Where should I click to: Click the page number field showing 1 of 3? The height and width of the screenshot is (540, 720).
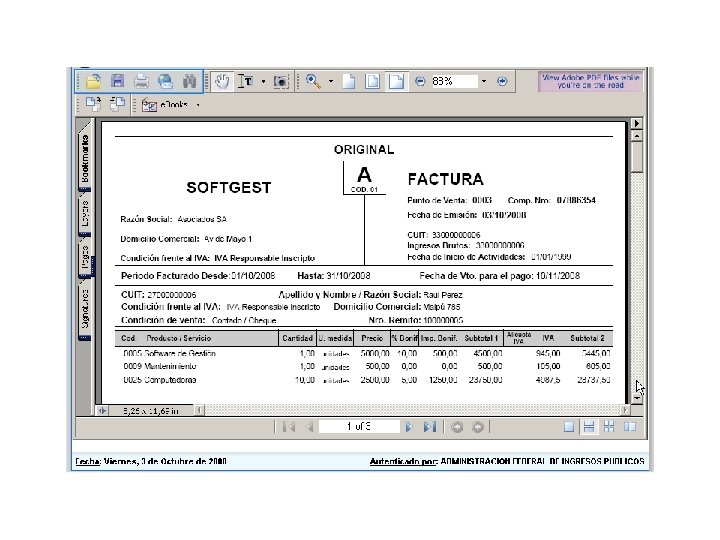point(359,427)
